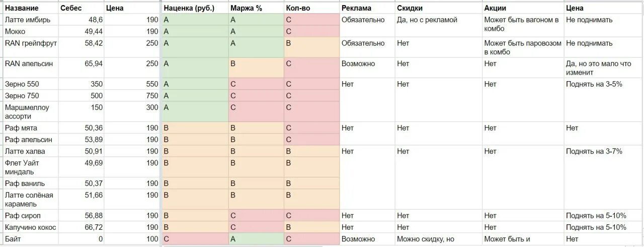Select the 'Может быть паровозом в комбо' cell
The height and width of the screenshot is (247, 644).
click(x=523, y=47)
